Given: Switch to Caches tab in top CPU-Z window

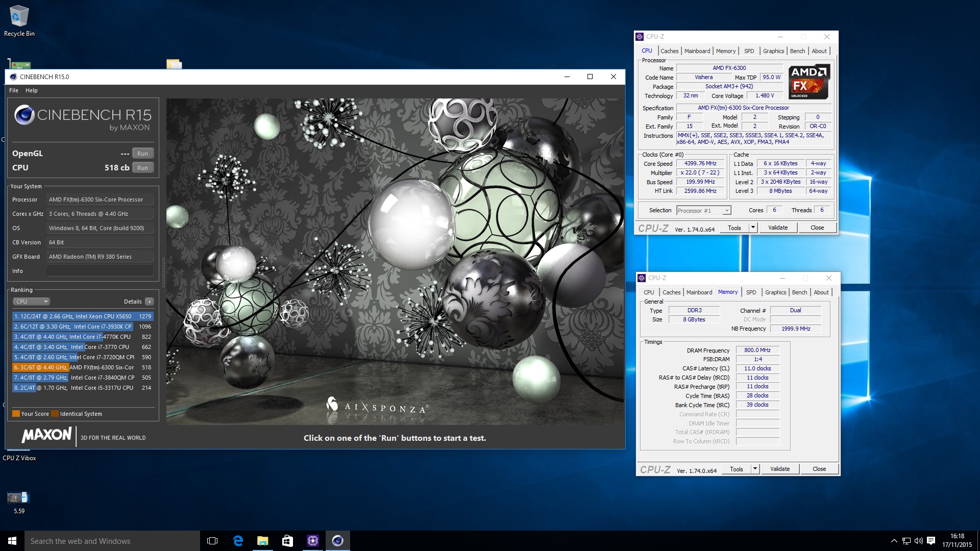Looking at the screenshot, I should click(x=669, y=51).
